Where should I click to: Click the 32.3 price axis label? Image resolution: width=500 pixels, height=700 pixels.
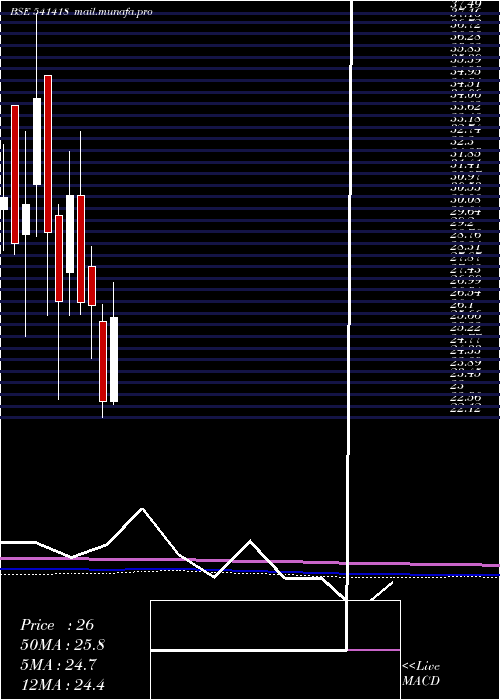point(462,142)
